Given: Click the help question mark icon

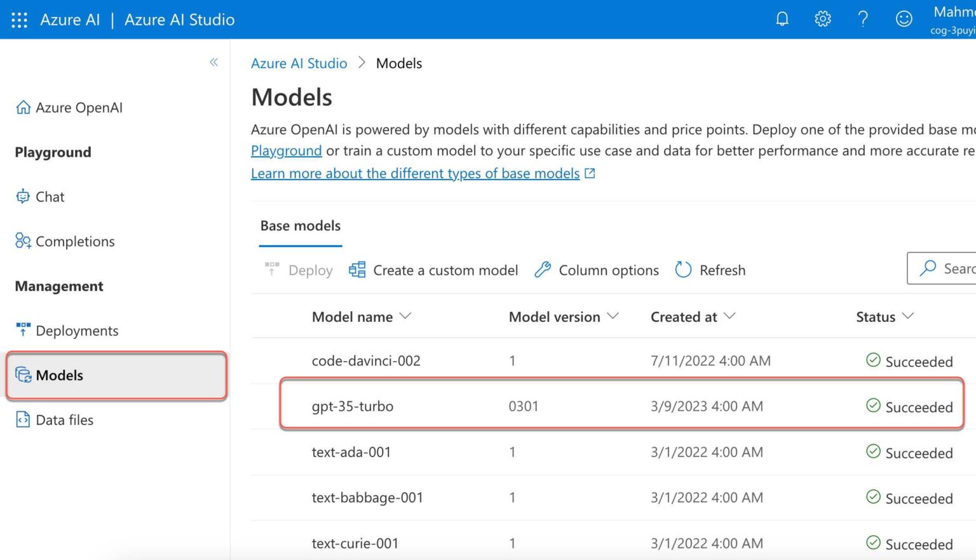Looking at the screenshot, I should 863,19.
